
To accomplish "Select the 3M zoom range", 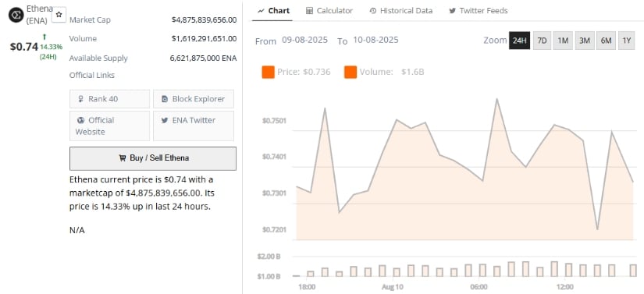I will click(x=585, y=41).
